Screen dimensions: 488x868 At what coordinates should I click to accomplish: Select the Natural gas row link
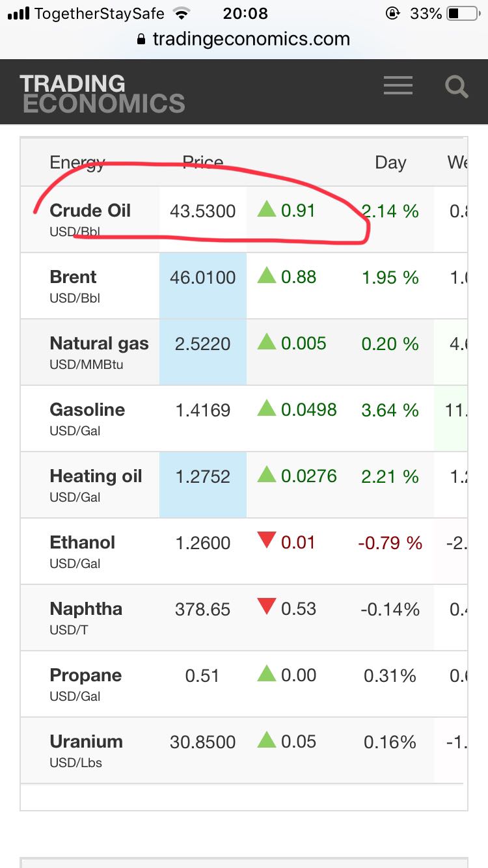(99, 344)
